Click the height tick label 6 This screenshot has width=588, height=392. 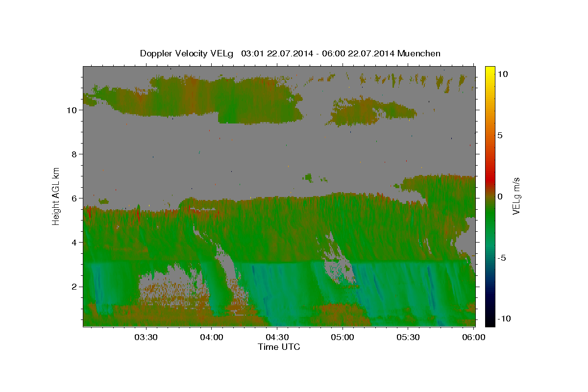tap(74, 198)
